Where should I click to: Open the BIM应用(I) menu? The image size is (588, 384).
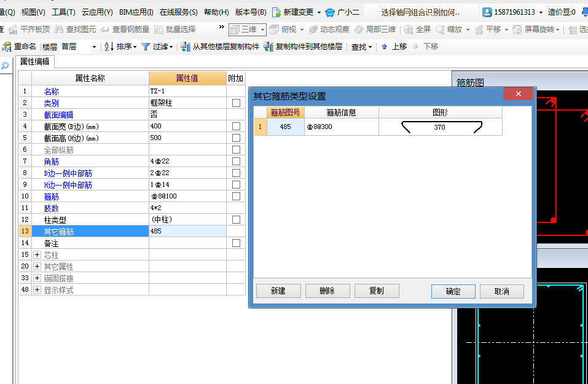click(x=136, y=12)
